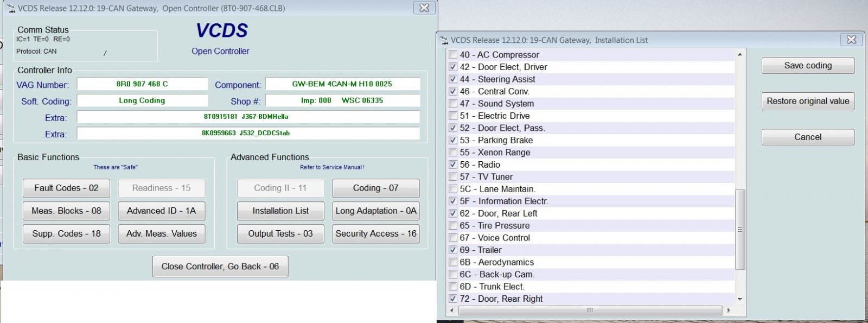Open Output Tests - 03
Viewport: 868px width, 323px height.
pos(280,234)
